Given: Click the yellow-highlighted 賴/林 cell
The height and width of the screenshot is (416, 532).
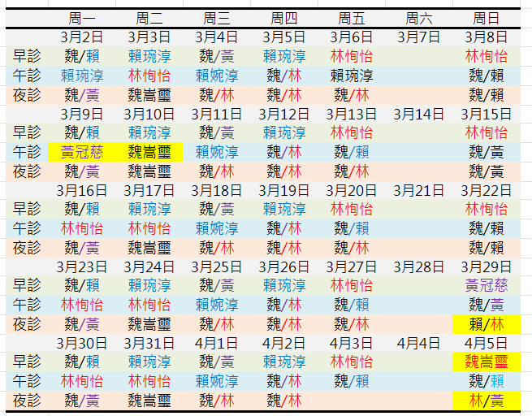Looking at the screenshot, I should (x=486, y=323).
